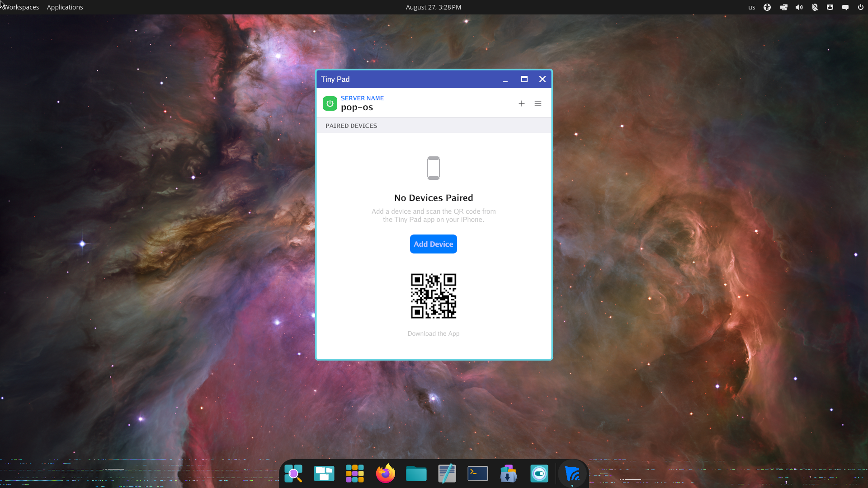Screen dimensions: 868x488
Task: Click the display tray icon
Action: (783, 7)
